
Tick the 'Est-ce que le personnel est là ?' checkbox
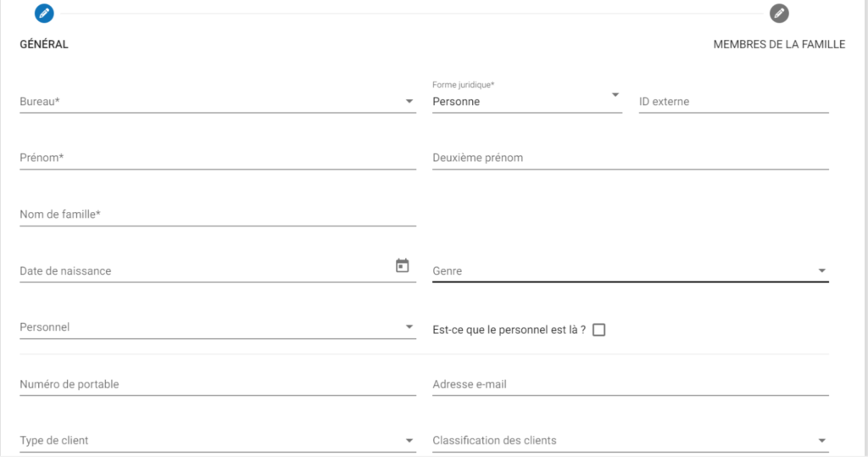(x=599, y=330)
